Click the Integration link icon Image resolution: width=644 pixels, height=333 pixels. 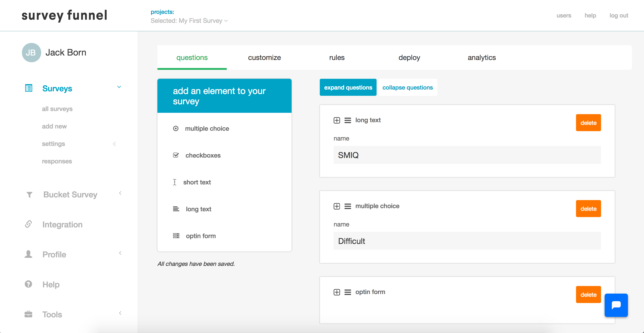pos(28,224)
